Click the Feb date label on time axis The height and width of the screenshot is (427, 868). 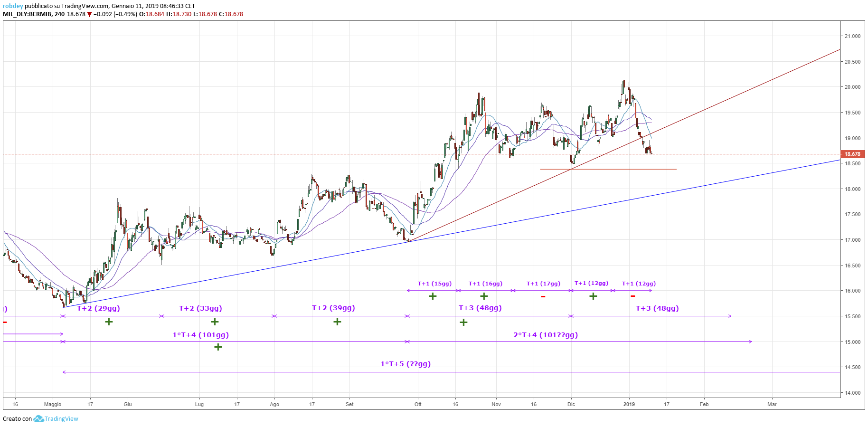tap(704, 404)
